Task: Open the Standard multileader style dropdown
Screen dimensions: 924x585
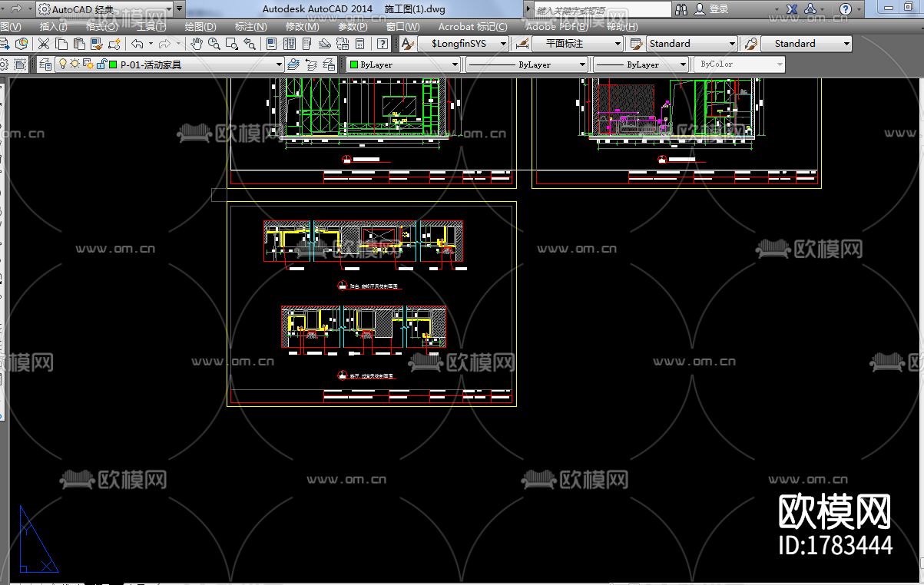Action: click(x=806, y=44)
